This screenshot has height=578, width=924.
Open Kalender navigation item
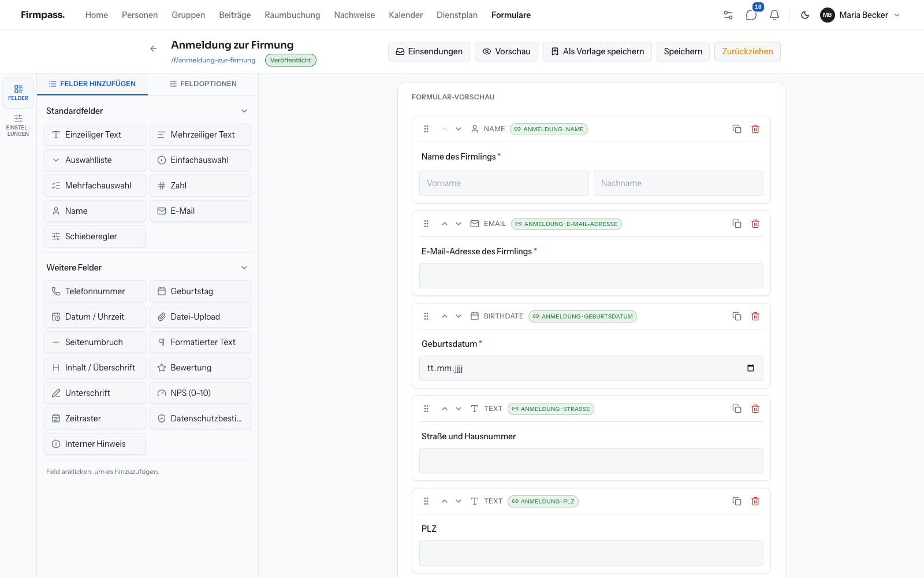[x=405, y=15]
